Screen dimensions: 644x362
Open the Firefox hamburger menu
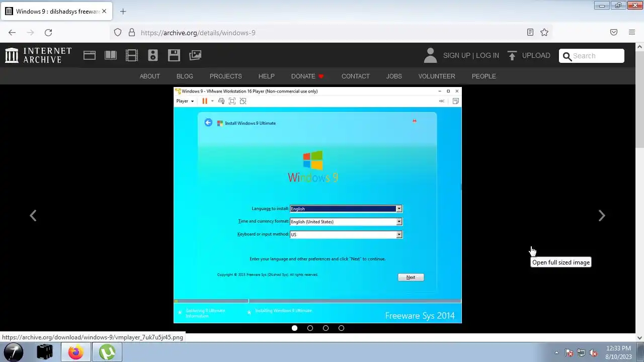[632, 32]
